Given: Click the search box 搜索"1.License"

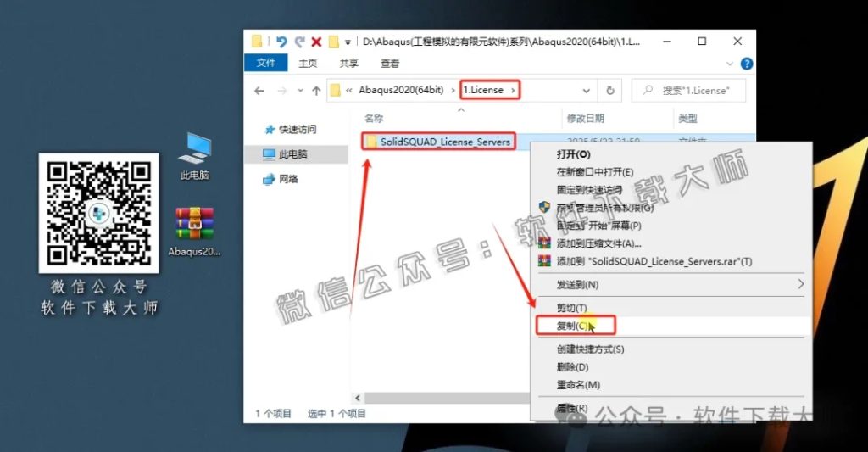Looking at the screenshot, I should click(688, 90).
